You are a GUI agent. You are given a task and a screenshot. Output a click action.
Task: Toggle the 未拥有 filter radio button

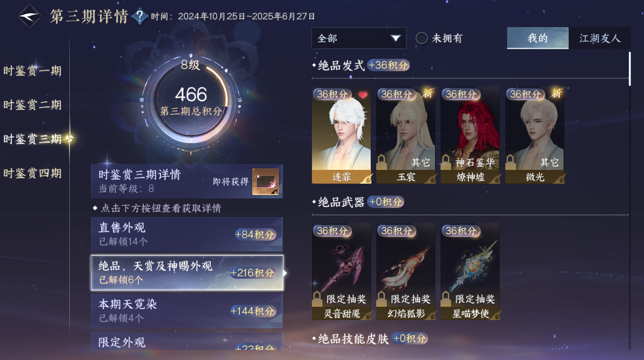click(422, 38)
